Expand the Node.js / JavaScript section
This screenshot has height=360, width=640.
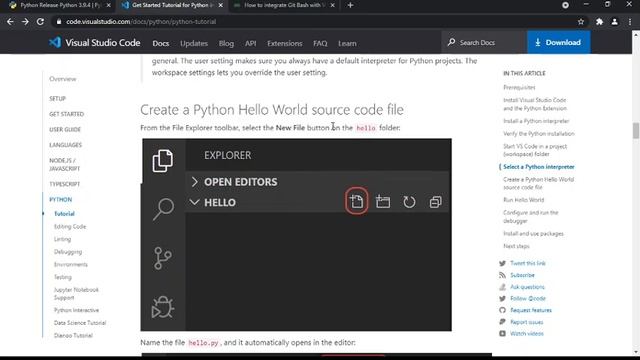point(64,164)
